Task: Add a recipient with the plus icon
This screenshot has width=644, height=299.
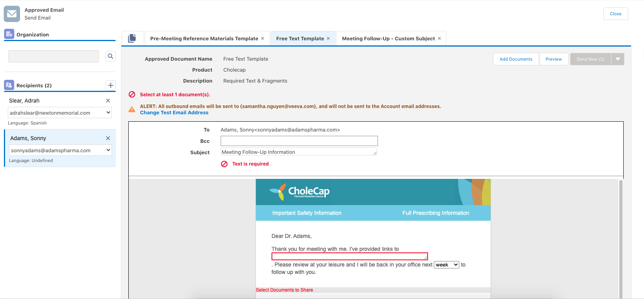Action: 111,85
